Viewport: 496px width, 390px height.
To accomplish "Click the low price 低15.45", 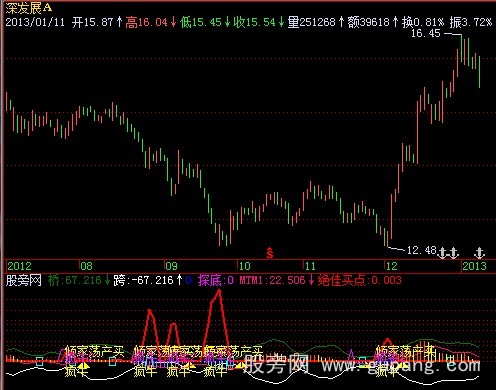I will point(201,22).
